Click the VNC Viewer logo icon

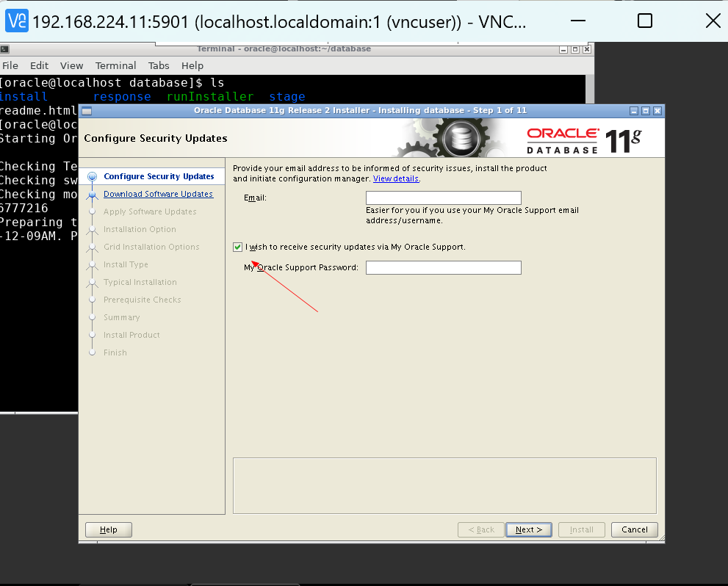pyautogui.click(x=17, y=21)
